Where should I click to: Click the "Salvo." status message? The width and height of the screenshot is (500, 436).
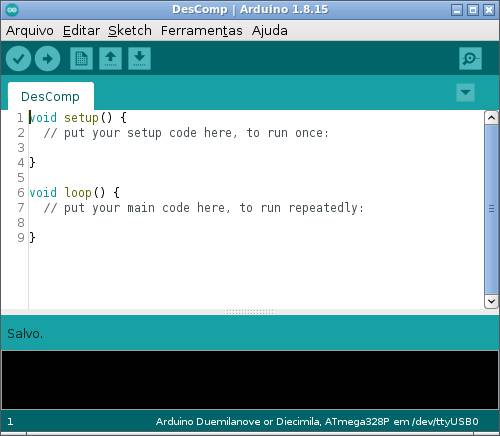pos(25,334)
